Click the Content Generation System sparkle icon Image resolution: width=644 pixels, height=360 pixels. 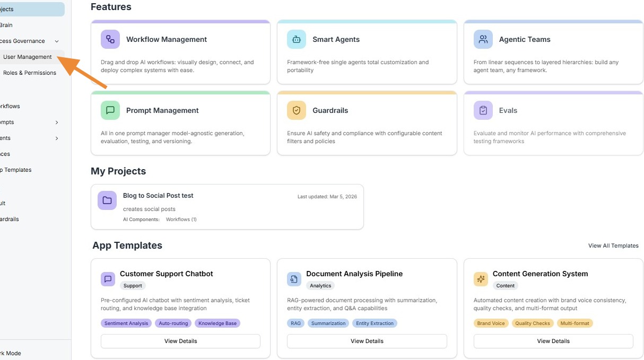pyautogui.click(x=481, y=279)
